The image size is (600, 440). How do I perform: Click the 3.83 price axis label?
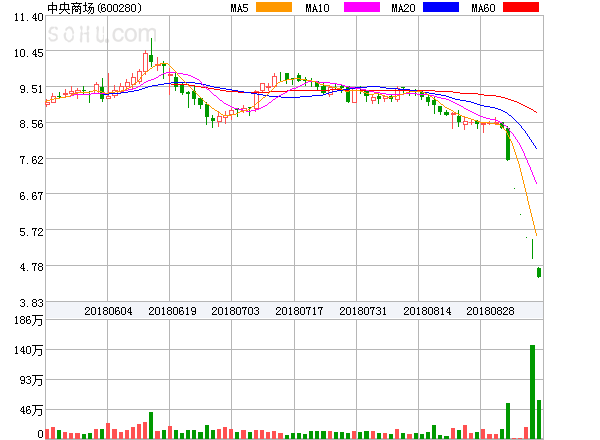31,303
